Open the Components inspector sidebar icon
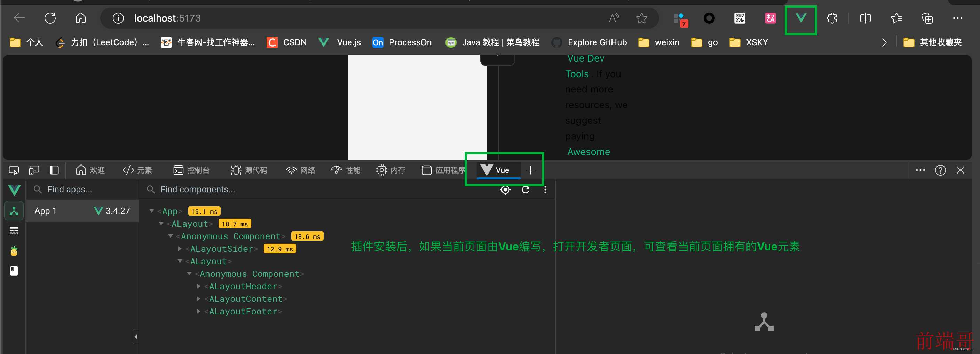 (14, 211)
